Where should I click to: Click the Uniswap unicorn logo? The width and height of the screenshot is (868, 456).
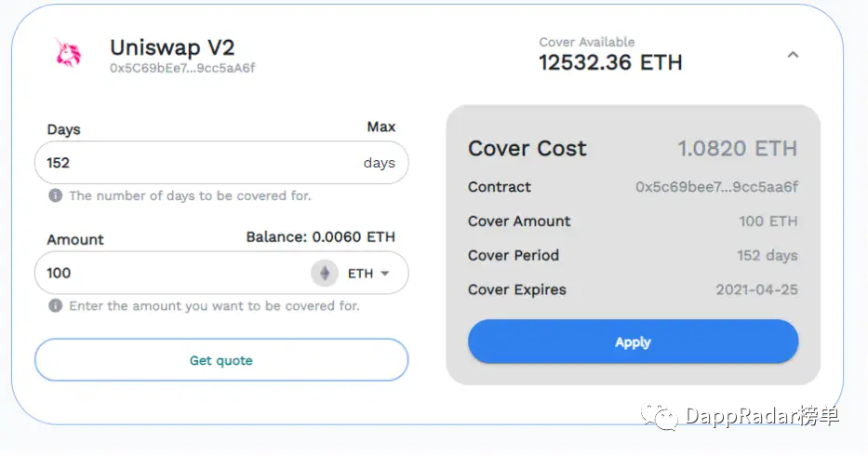tap(68, 53)
